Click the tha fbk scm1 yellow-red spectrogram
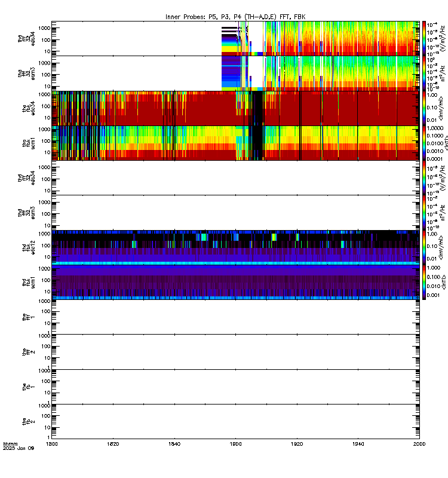The height and width of the screenshot is (478, 448). tap(235, 143)
